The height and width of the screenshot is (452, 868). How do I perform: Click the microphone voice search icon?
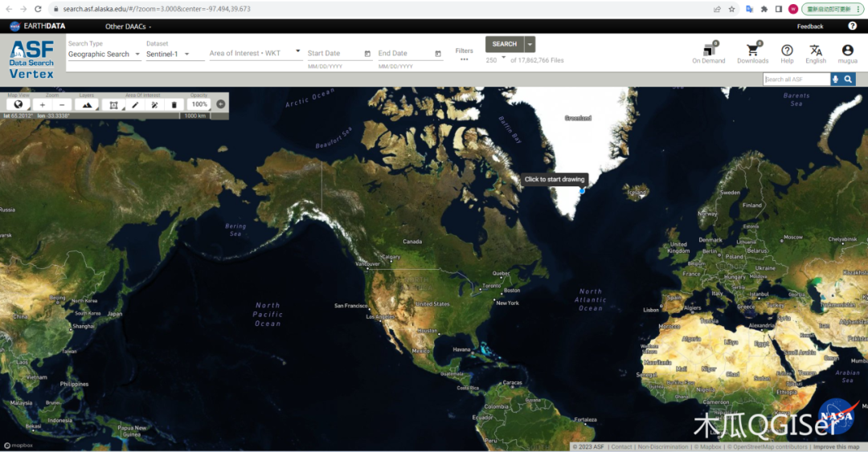coord(835,79)
